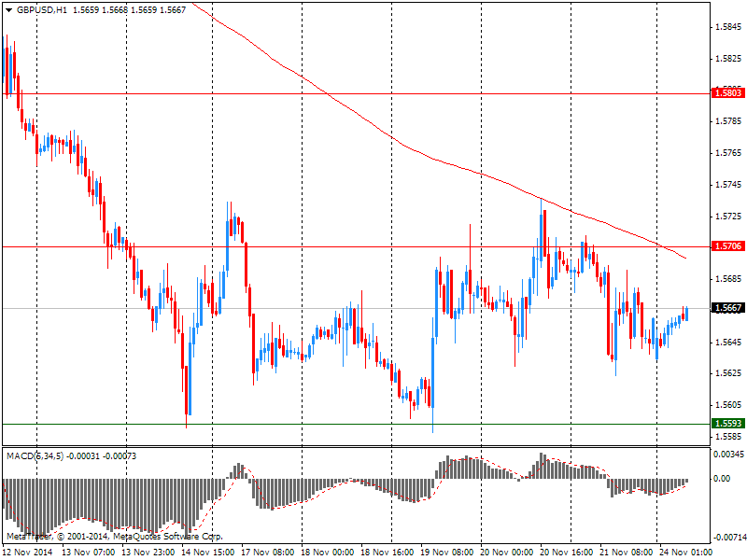Click the MetaQuotes Software Corp. copyright text
747x560 pixels.
tap(167, 537)
